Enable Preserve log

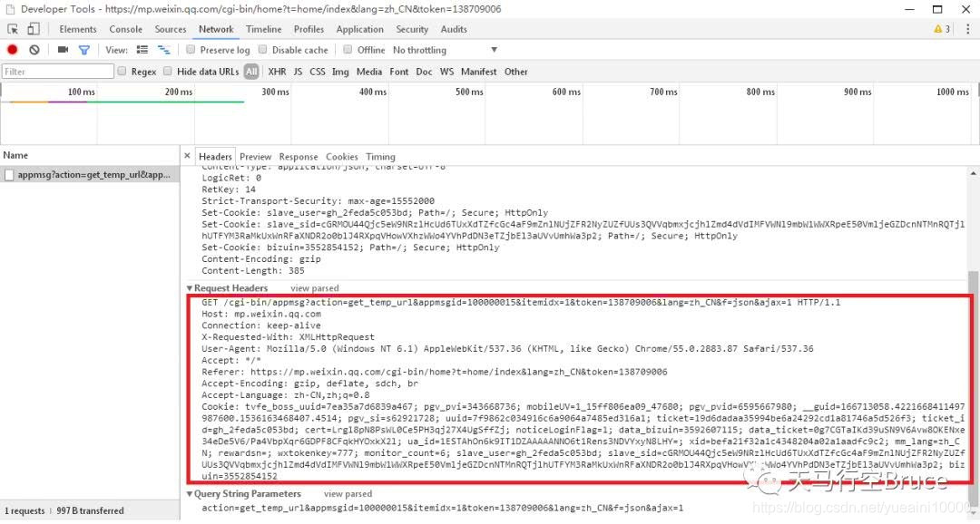click(190, 51)
